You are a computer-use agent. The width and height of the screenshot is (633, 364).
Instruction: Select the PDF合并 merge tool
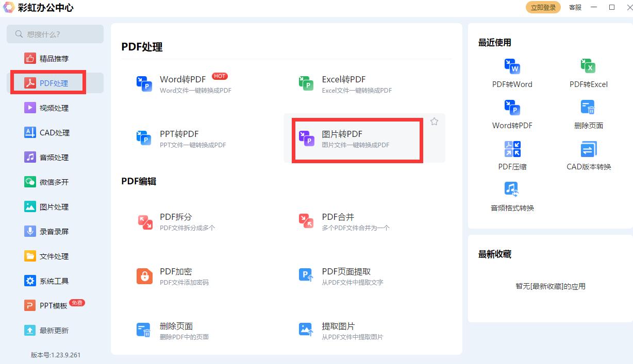(338, 222)
